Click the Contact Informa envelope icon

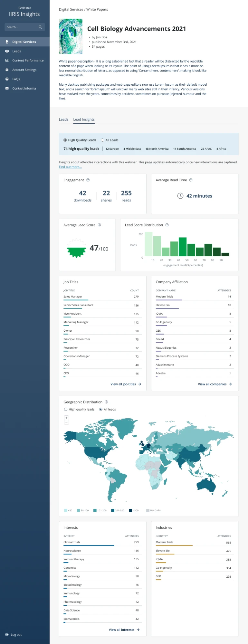click(7, 89)
